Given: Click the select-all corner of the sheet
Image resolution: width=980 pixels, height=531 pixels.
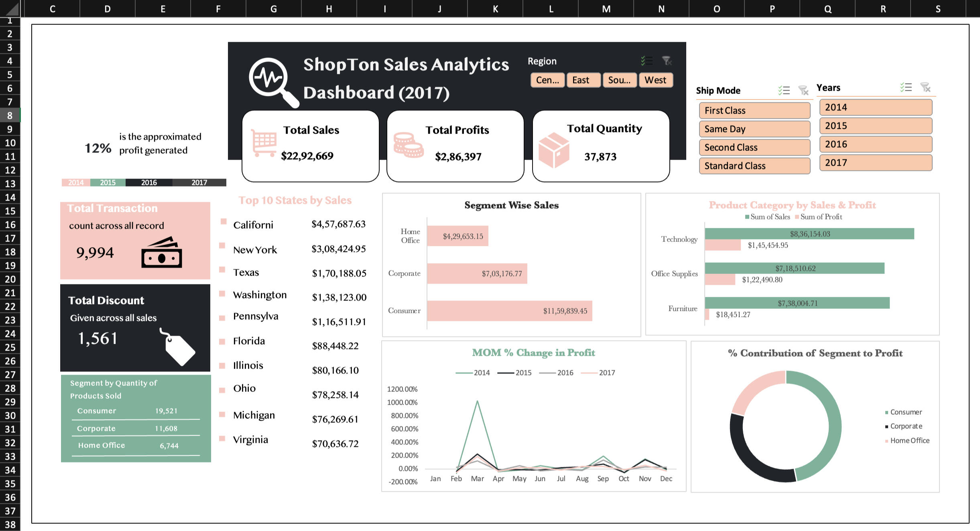Looking at the screenshot, I should tap(11, 8).
